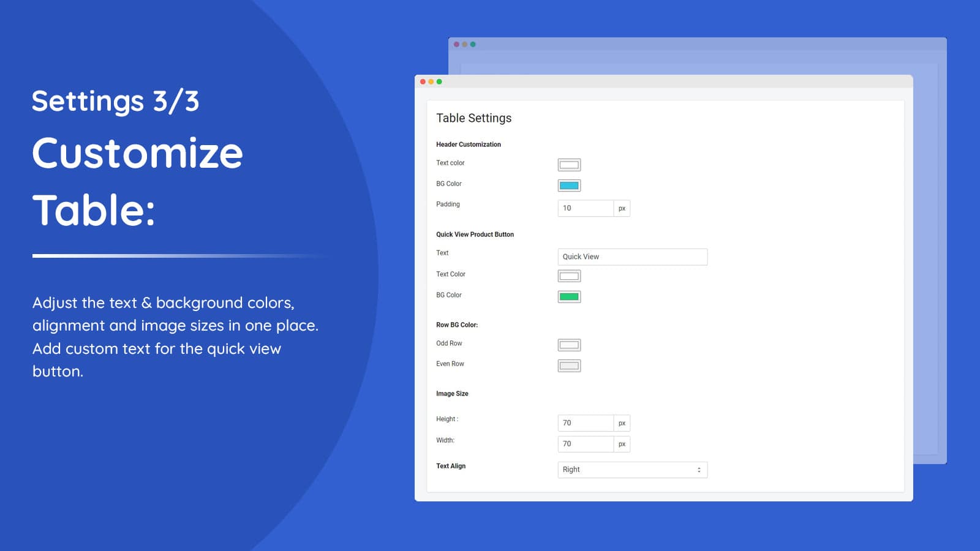Click the image Width input field
The width and height of the screenshot is (980, 551).
(586, 444)
